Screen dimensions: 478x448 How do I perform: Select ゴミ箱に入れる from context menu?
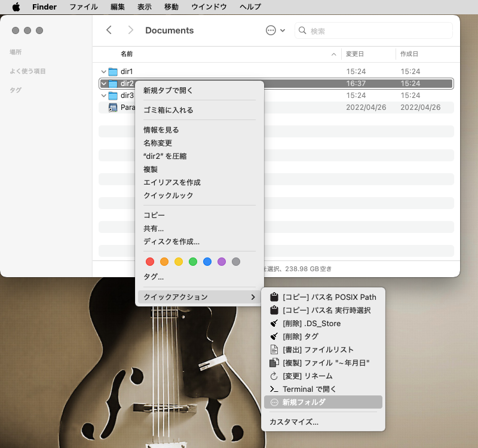tap(168, 110)
